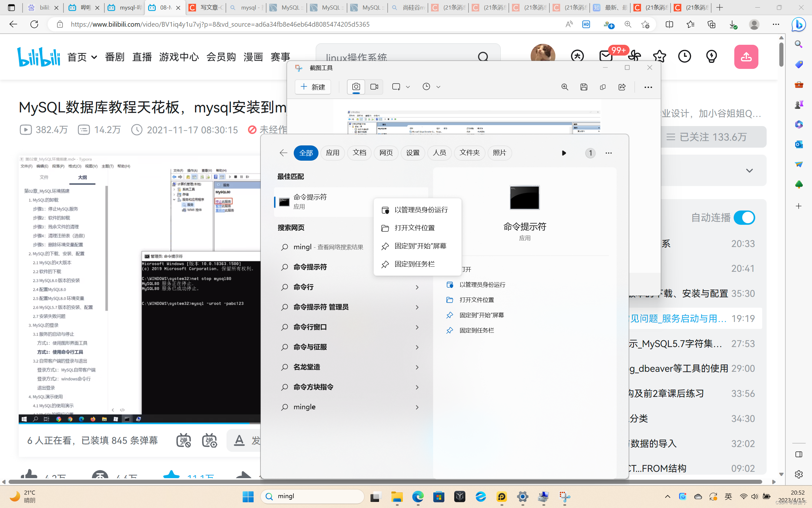Choose 固定到"开始"屏幕 in context menu
Viewport: 812px width, 508px height.
coord(417,246)
